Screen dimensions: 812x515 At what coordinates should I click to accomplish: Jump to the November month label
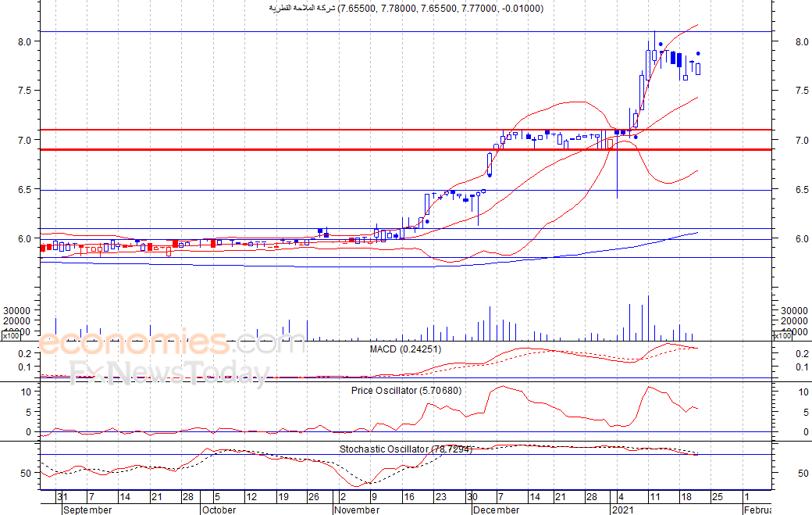[x=357, y=510]
